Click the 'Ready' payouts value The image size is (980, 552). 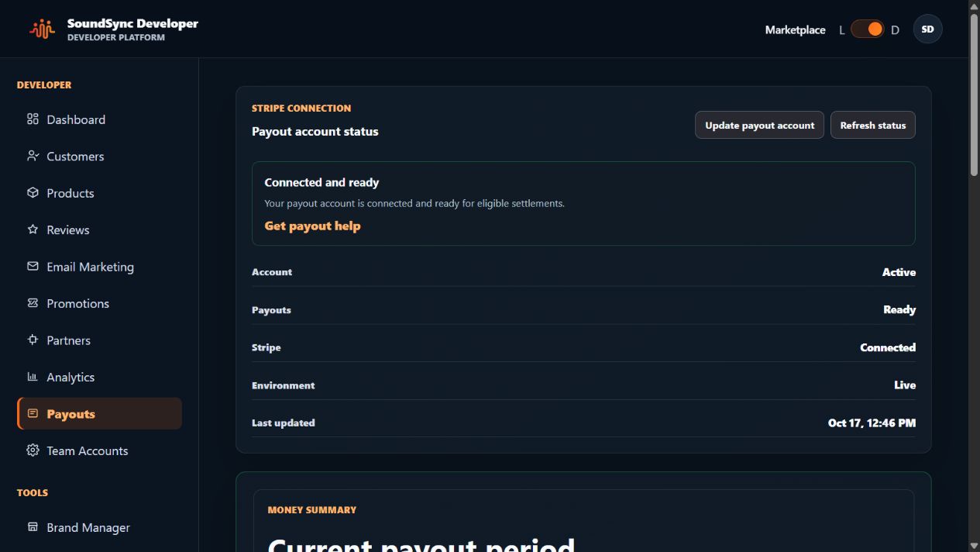(x=899, y=309)
